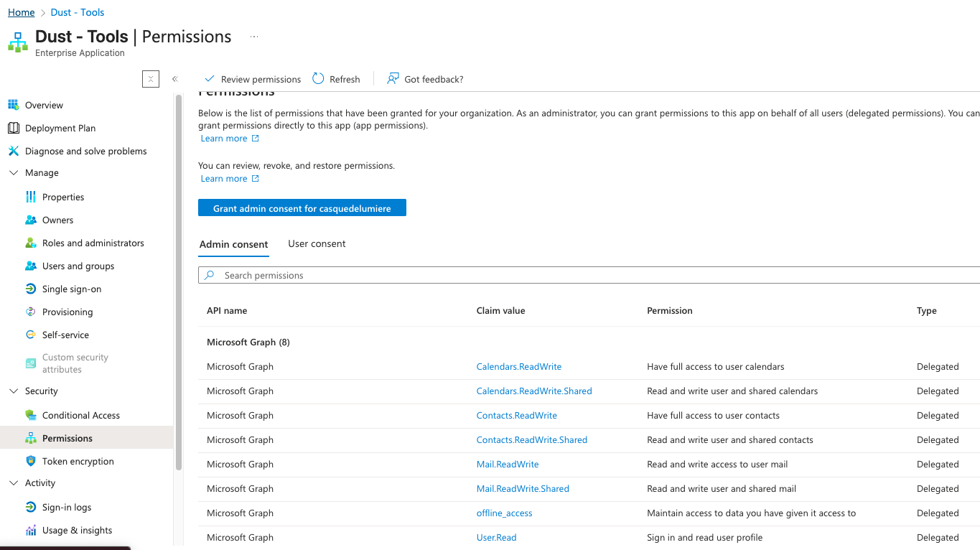
Task: Switch to the Admin consent tab
Action: [x=233, y=244]
